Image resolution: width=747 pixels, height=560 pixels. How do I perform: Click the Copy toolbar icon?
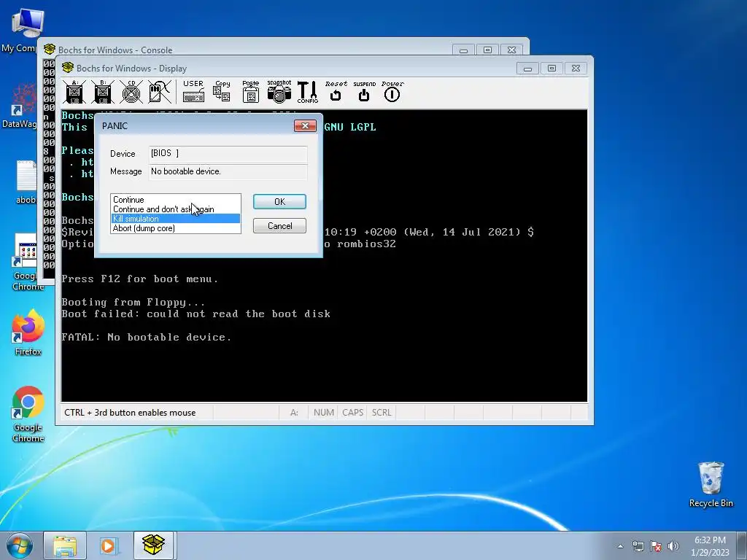(x=222, y=91)
